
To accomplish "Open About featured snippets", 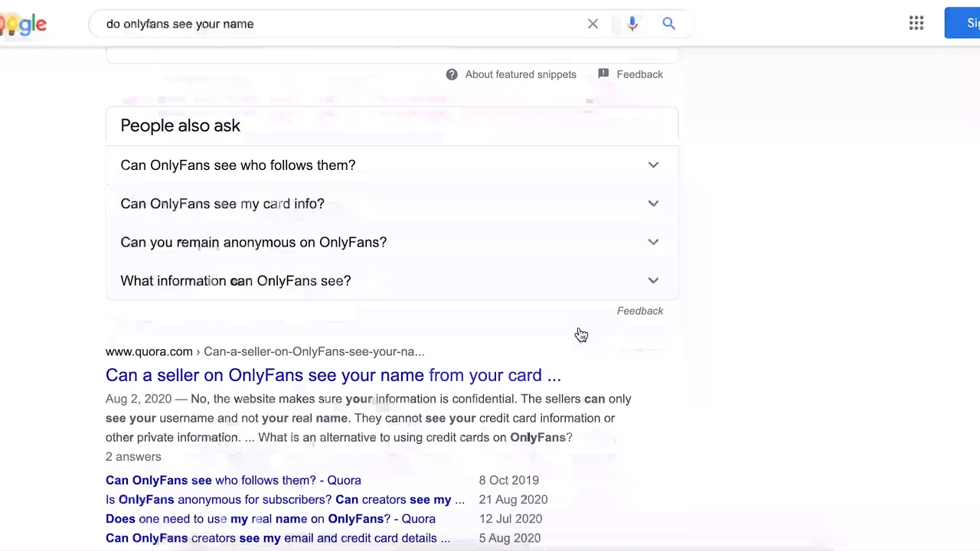I will tap(521, 74).
